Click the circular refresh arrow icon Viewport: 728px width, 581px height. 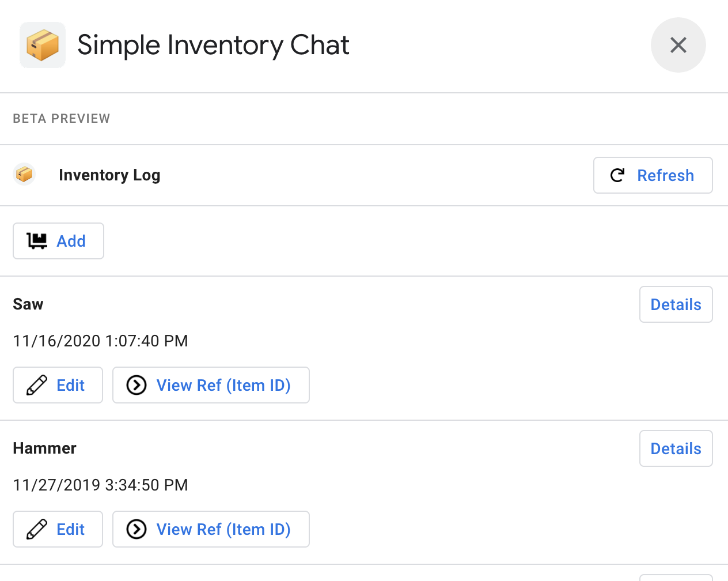617,175
